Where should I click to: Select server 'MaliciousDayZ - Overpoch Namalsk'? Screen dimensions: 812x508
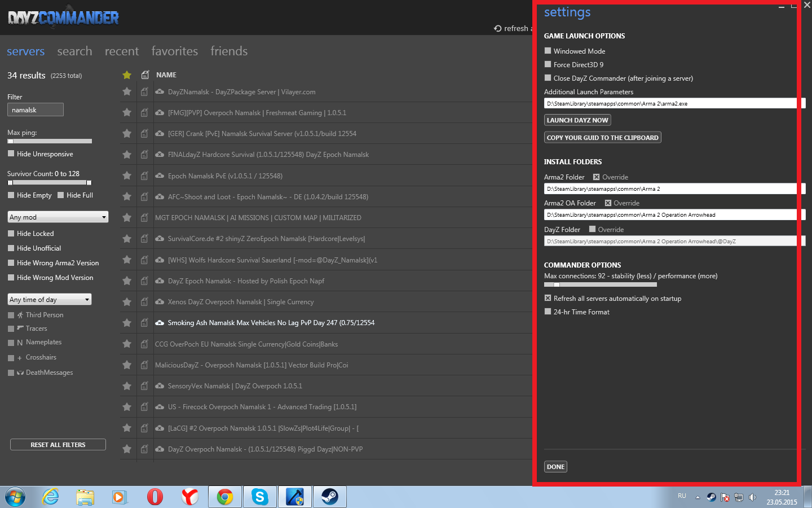(x=251, y=365)
